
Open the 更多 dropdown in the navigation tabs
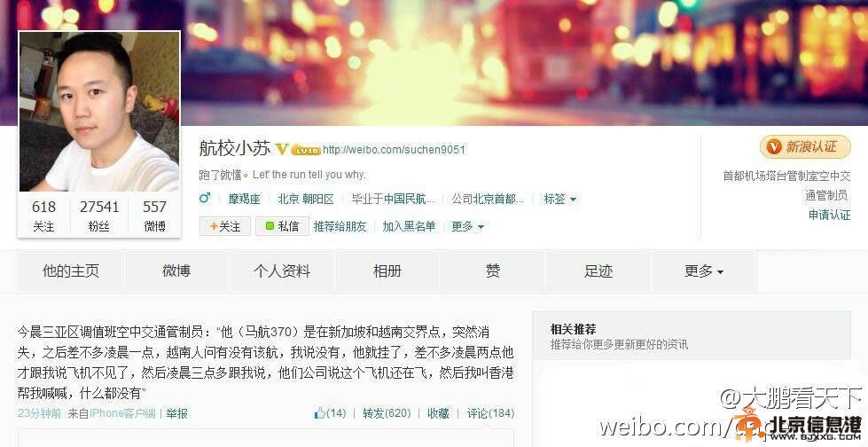704,271
